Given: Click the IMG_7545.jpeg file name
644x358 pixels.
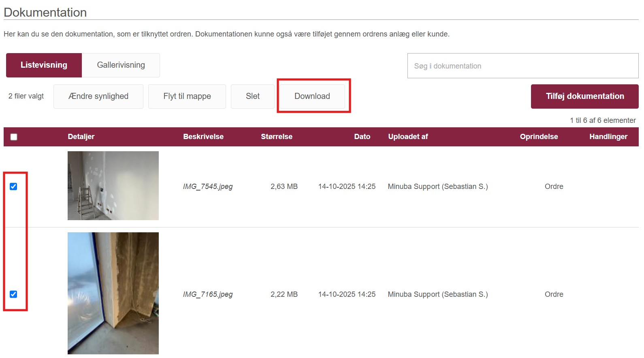Looking at the screenshot, I should coord(207,187).
